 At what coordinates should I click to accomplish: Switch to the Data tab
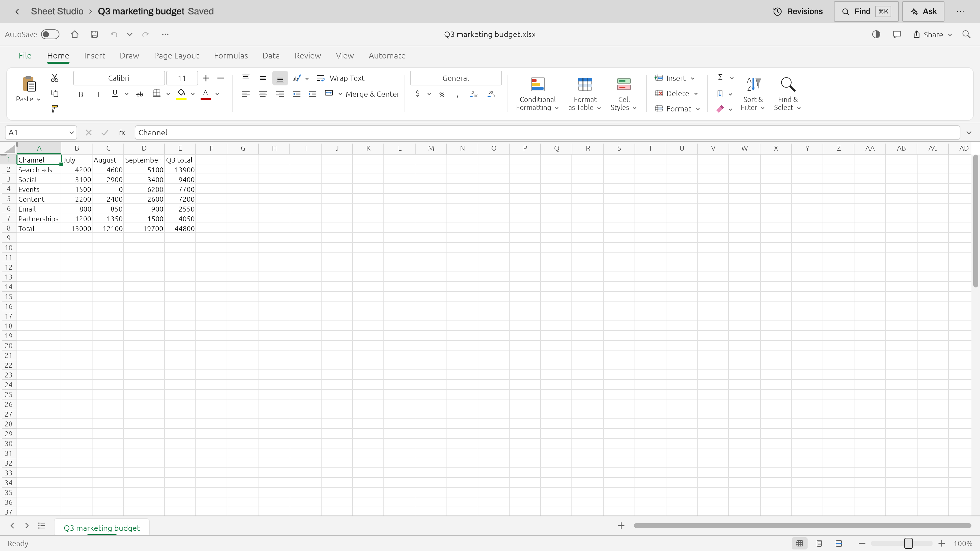271,55
